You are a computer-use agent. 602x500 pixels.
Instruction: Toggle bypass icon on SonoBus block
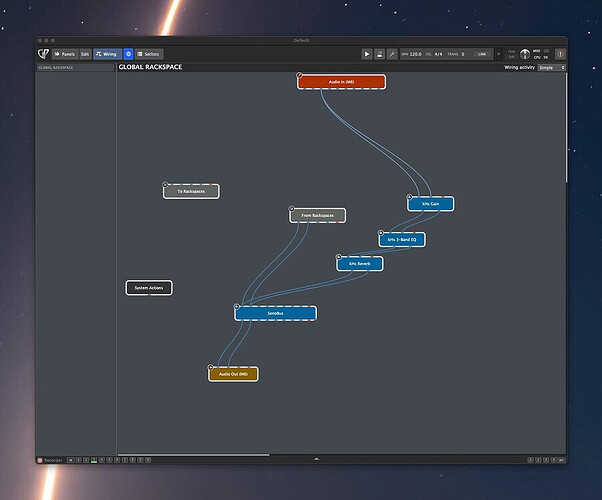tap(237, 306)
